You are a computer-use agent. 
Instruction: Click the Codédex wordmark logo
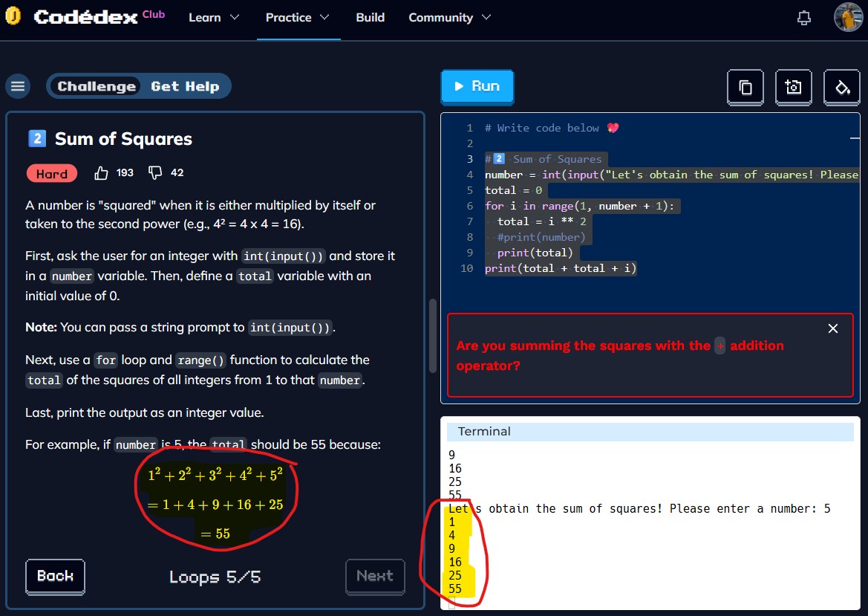(85, 17)
